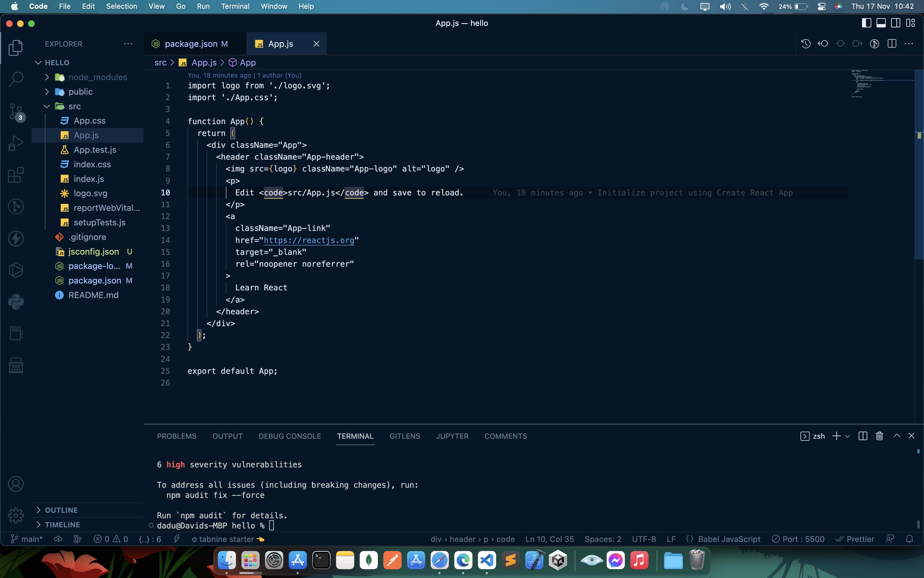The height and width of the screenshot is (578, 924).
Task: Open the launch profile dropdown arrow in terminal
Action: pos(847,436)
